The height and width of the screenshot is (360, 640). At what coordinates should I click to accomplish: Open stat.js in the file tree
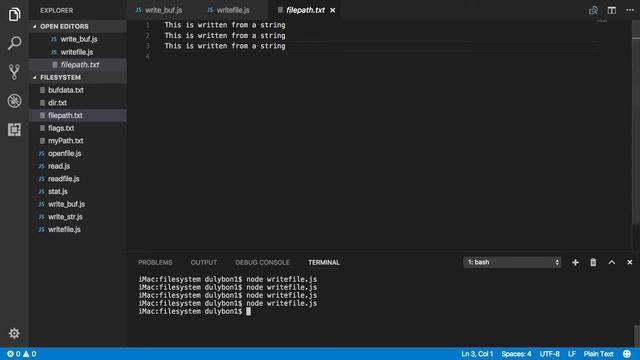pos(78,191)
